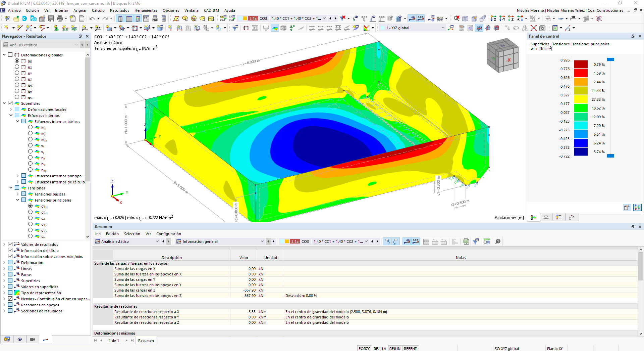This screenshot has width=644, height=351.
Task: Open the Herramientas menu
Action: click(x=146, y=10)
